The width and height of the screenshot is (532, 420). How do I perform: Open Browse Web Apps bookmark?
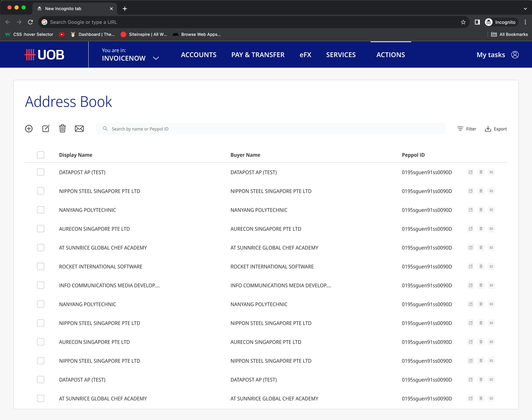[x=197, y=35]
